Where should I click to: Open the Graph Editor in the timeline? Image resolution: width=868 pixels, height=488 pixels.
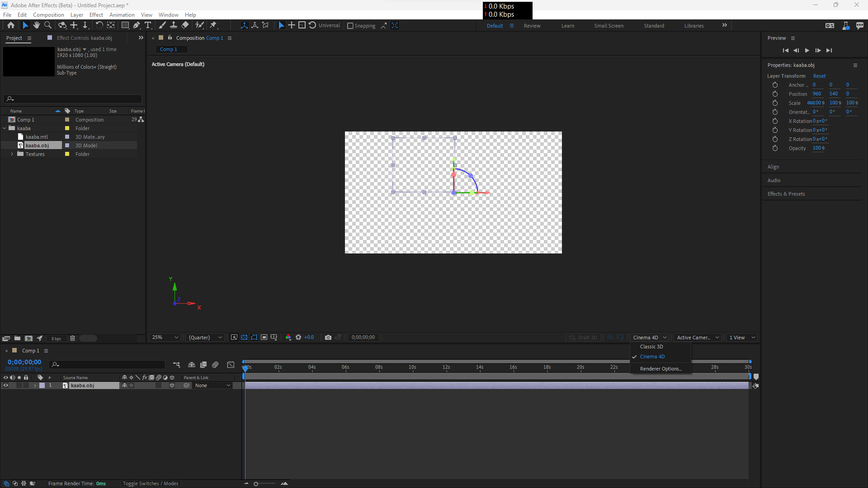(231, 365)
